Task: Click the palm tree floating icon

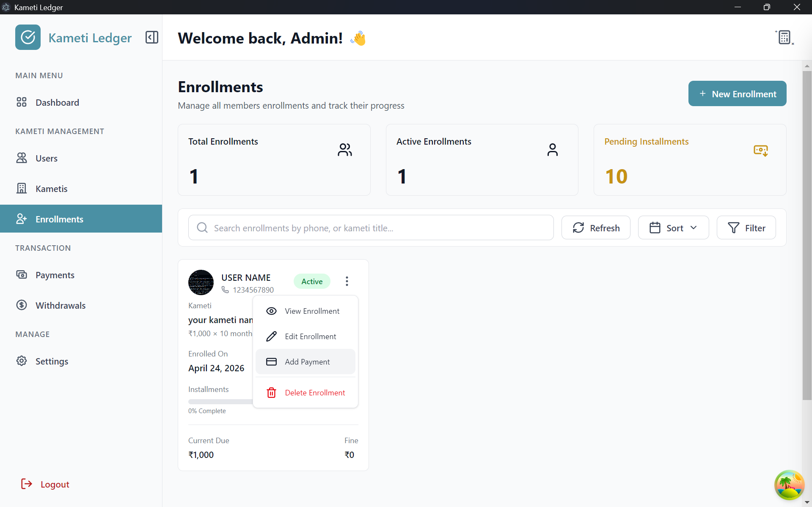Action: (789, 485)
